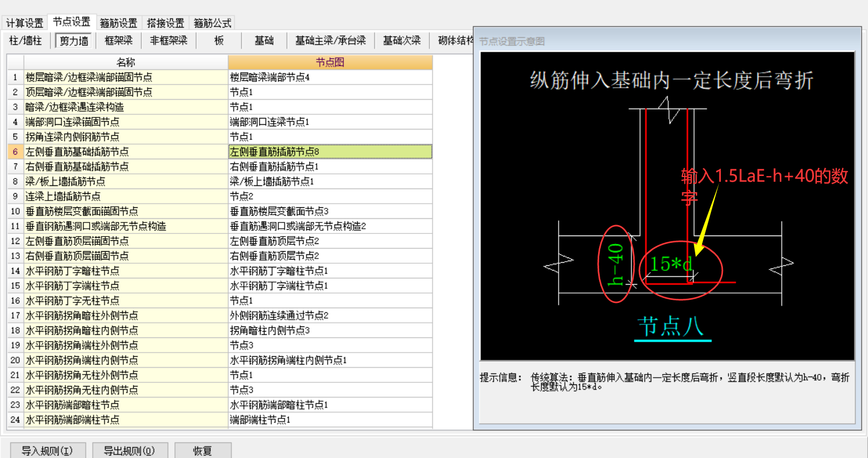Viewport: 868px width, 458px height.
Task: Select the 基础次梁 category
Action: (x=402, y=40)
